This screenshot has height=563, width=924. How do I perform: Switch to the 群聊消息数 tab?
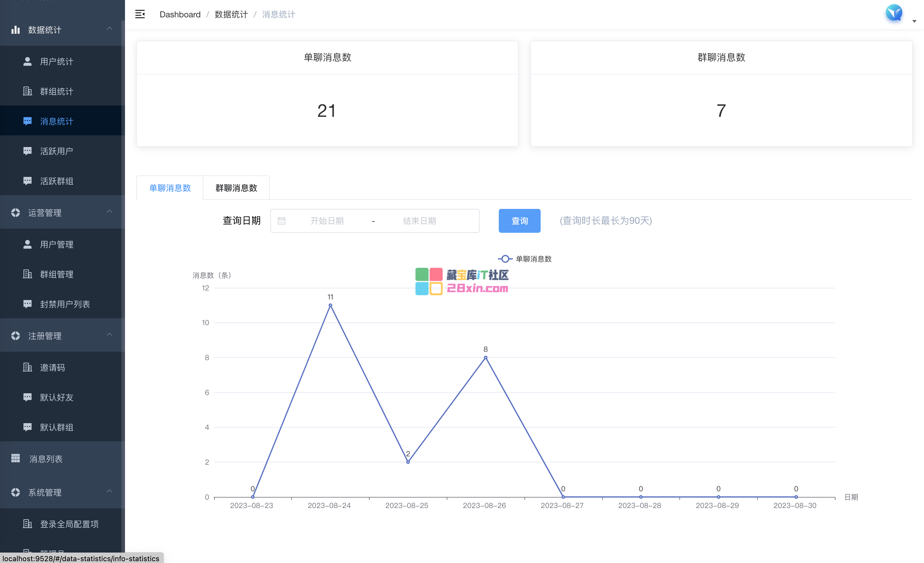[236, 188]
